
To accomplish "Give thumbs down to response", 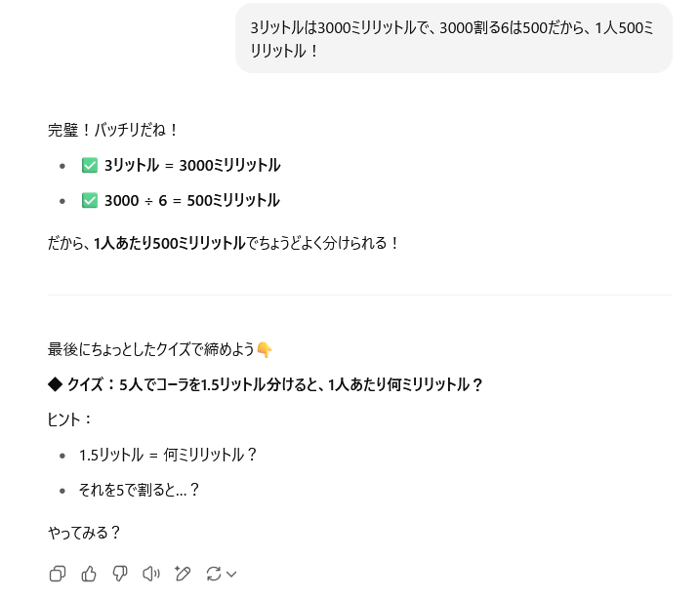I will pyautogui.click(x=120, y=574).
